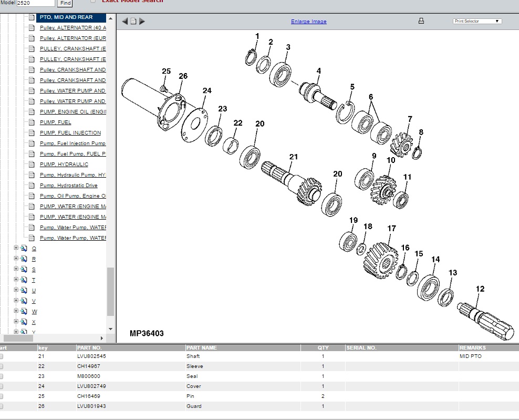Screen dimensions: 519x420
Task: Expand the X section
Action: coord(16,321)
